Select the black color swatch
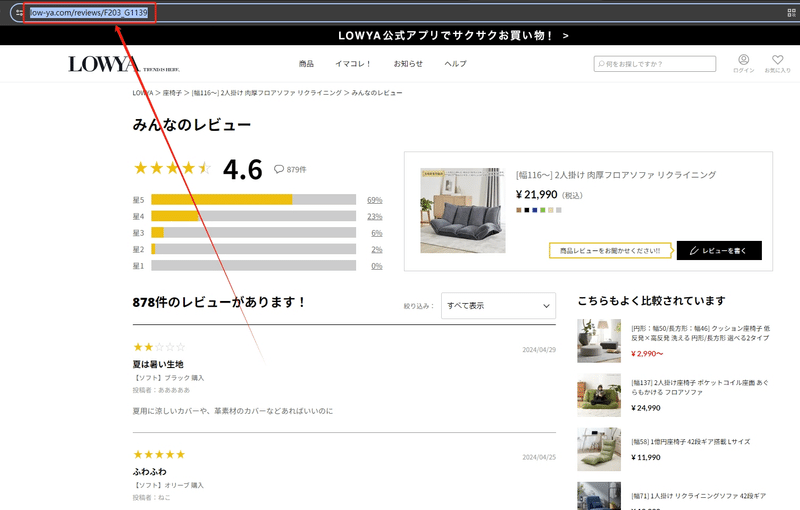This screenshot has height=510, width=800. coord(527,210)
